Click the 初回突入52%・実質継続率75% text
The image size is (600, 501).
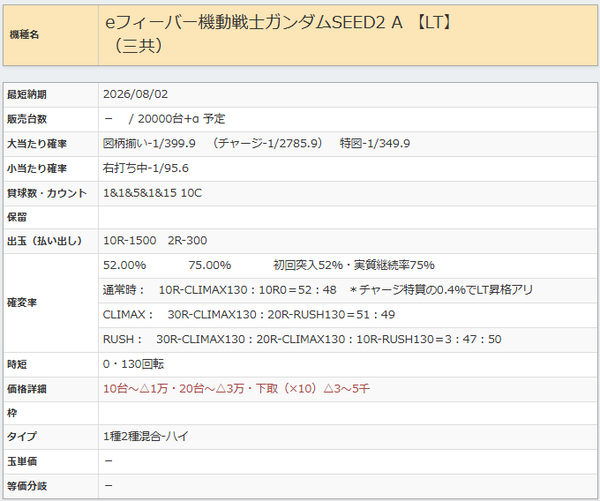354,265
